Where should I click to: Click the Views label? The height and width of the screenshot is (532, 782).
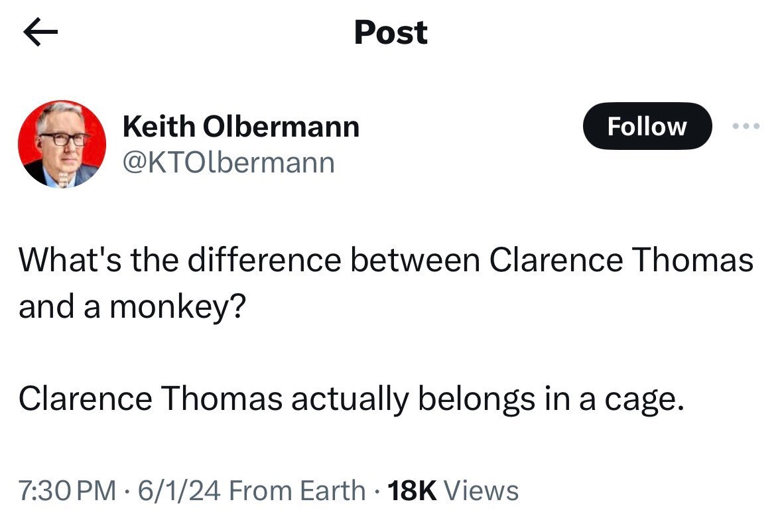(481, 491)
